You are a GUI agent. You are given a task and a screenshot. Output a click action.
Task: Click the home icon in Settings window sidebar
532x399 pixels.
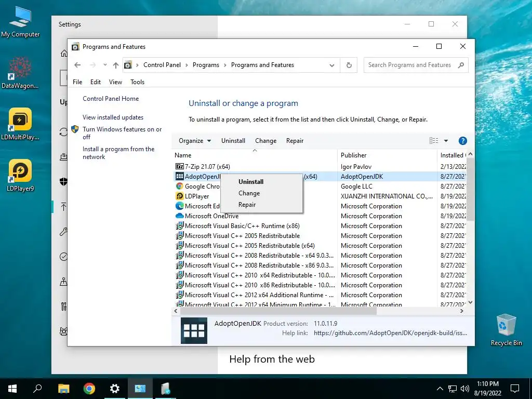(64, 54)
